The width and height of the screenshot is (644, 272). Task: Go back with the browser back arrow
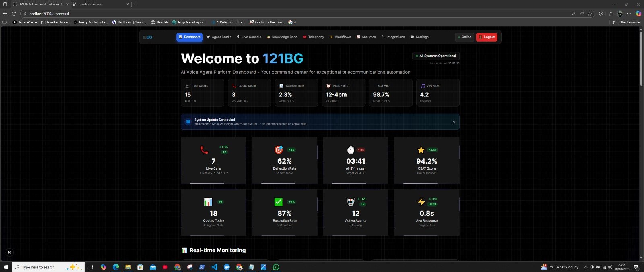tap(5, 14)
